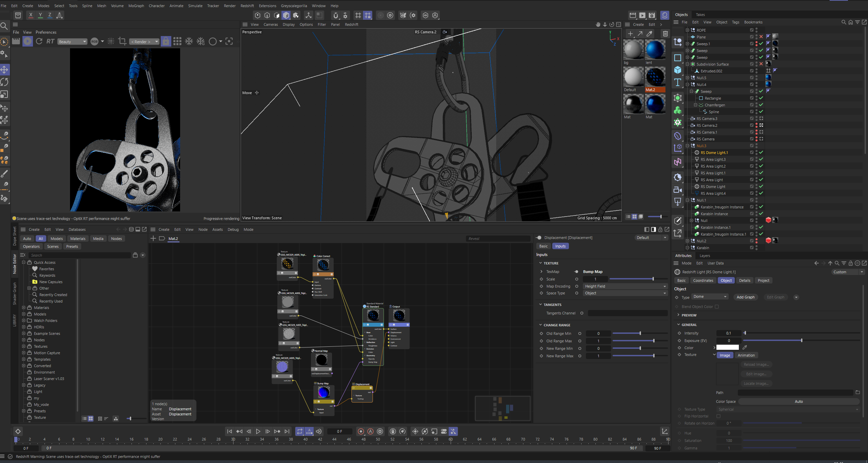Toggle render checkmark for RS Dome Light.1
This screenshot has height=463, width=868.
point(761,153)
